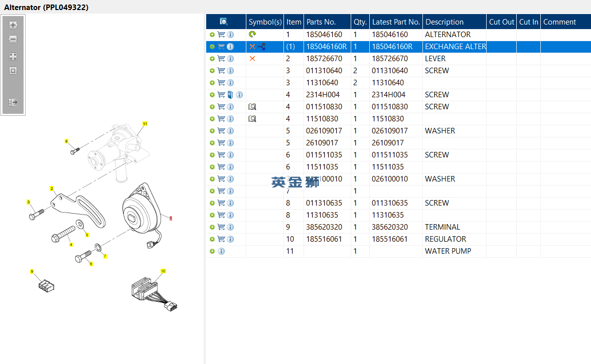The height and width of the screenshot is (364, 591).
Task: Select the WATER PUMP description cell
Action: point(455,251)
